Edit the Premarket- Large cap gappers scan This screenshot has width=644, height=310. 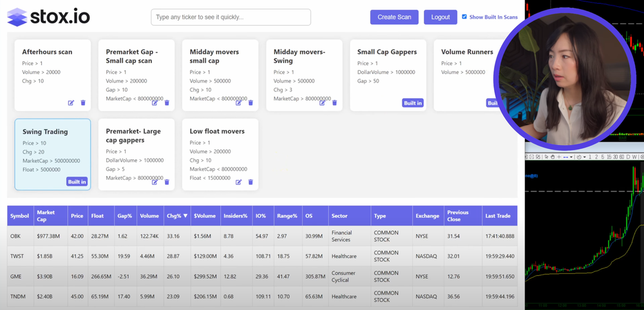[x=155, y=182]
